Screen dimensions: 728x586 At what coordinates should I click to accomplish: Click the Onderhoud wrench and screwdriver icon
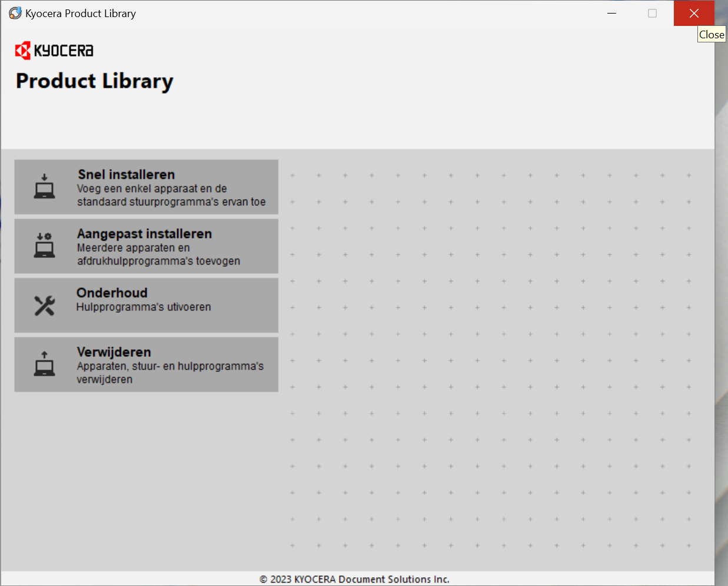[44, 305]
